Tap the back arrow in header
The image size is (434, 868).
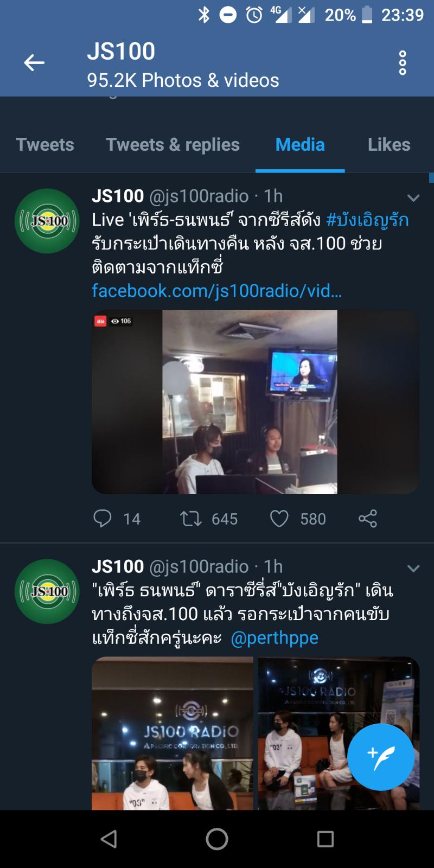(x=34, y=63)
